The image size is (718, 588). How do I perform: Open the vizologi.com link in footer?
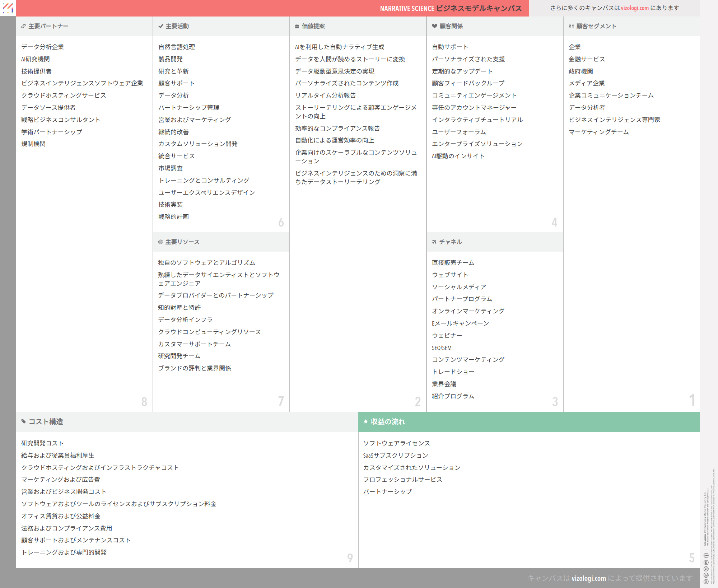tap(589, 578)
